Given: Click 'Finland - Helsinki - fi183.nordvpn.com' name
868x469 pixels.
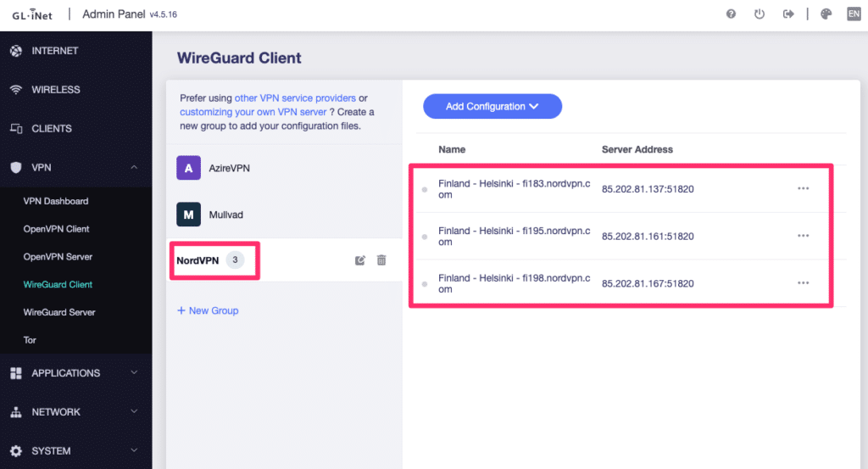Looking at the screenshot, I should (515, 189).
